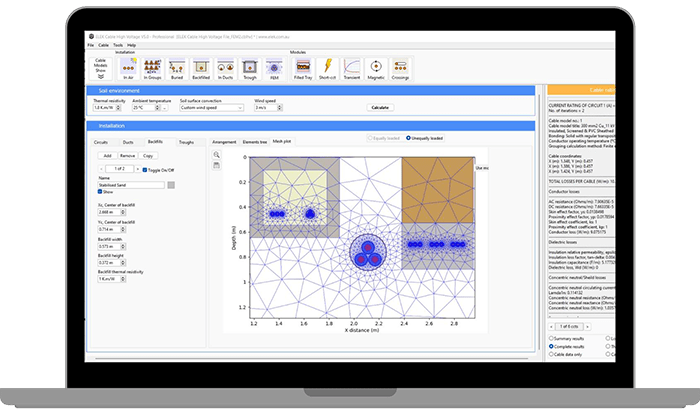The height and width of the screenshot is (414, 700).
Task: Open the Magnetic module
Action: (376, 69)
